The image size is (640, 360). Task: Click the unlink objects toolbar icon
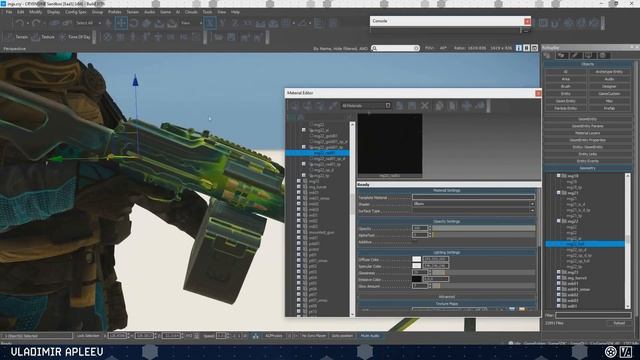[x=67, y=23]
